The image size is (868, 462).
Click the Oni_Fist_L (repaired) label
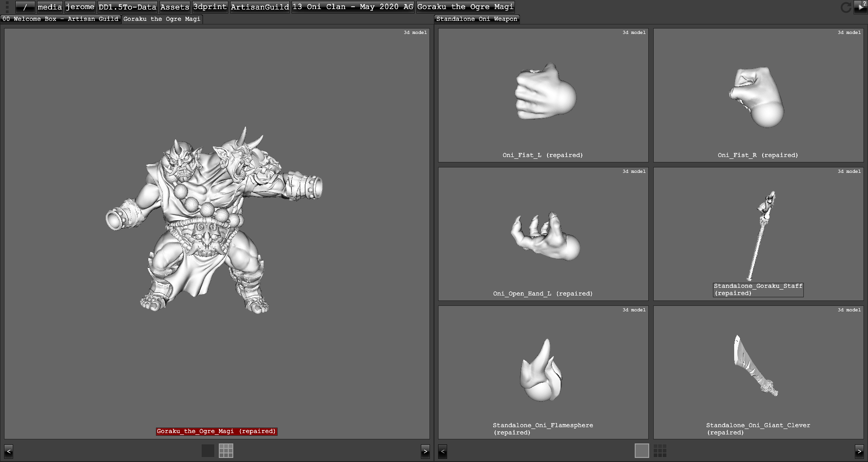543,155
